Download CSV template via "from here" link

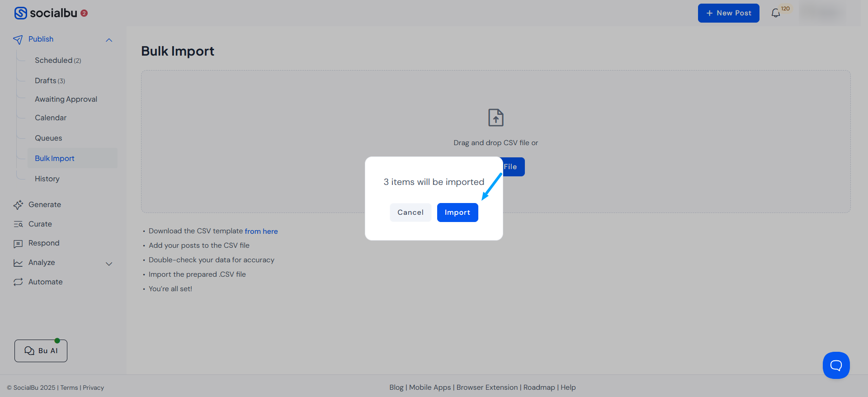[x=261, y=231]
